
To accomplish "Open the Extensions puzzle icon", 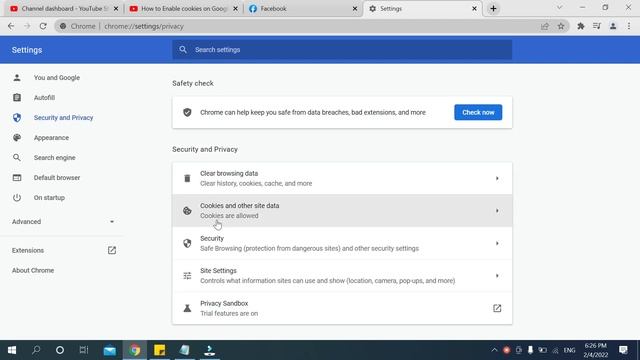I will click(580, 26).
